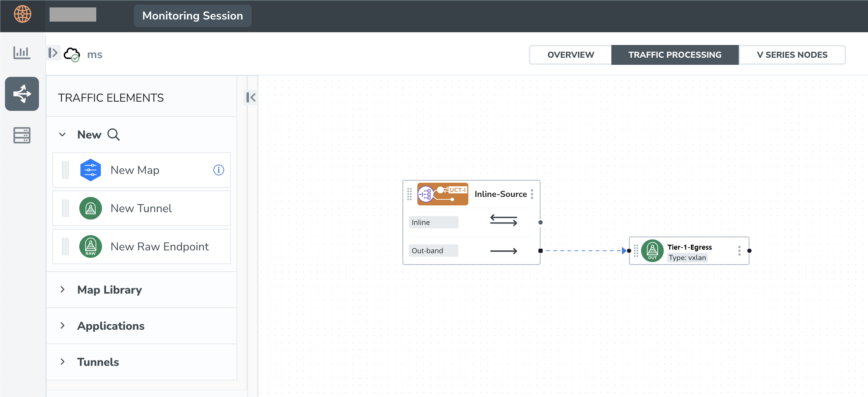Open the dashboard chart sidebar icon
Image resolution: width=868 pixels, height=397 pixels.
(22, 53)
